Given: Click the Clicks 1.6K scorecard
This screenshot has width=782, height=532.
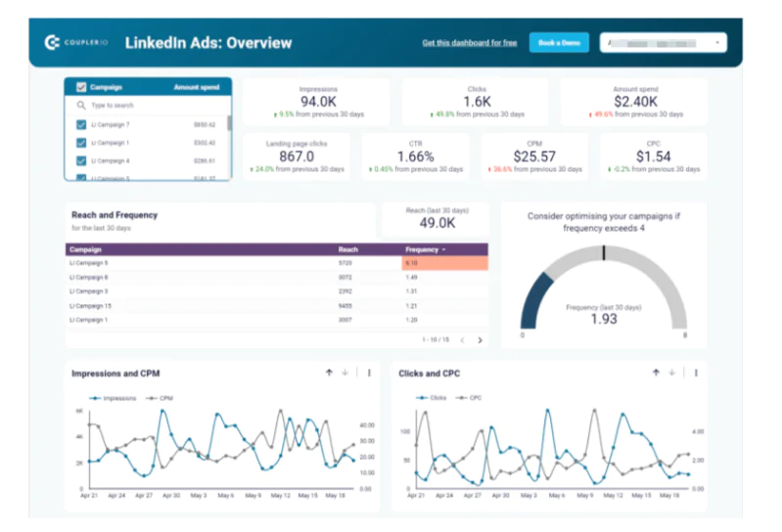Looking at the screenshot, I should (x=477, y=102).
